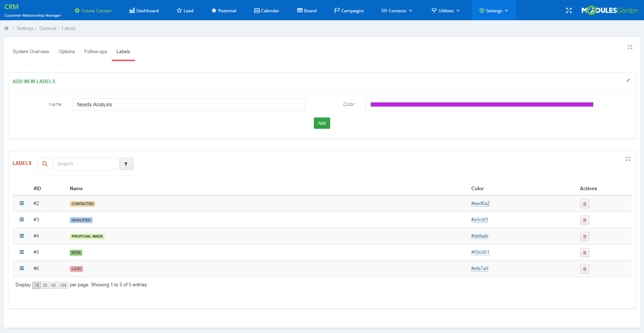This screenshot has width=644, height=333.
Task: Toggle fullscreen view with expand arrows icon
Action: point(569,10)
